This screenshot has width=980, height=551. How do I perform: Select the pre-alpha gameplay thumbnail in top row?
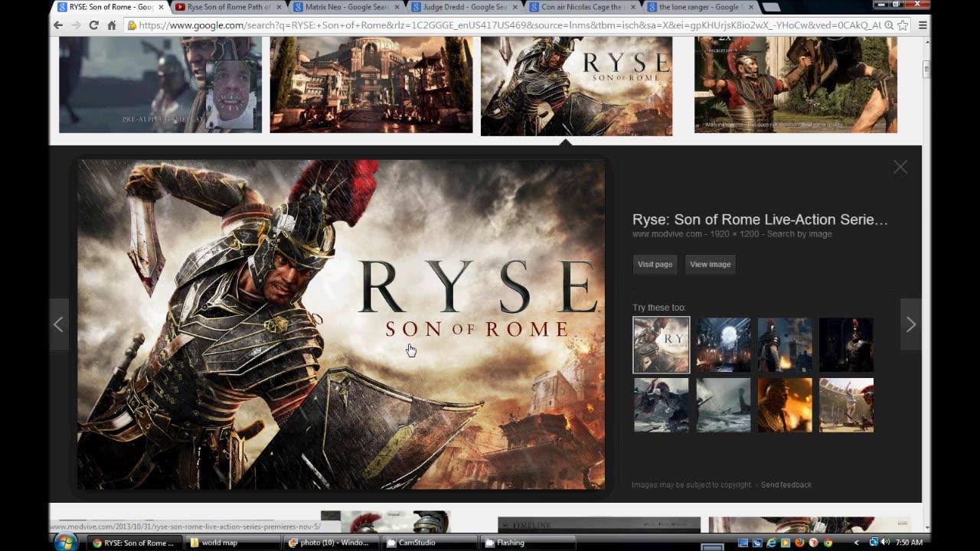(160, 84)
